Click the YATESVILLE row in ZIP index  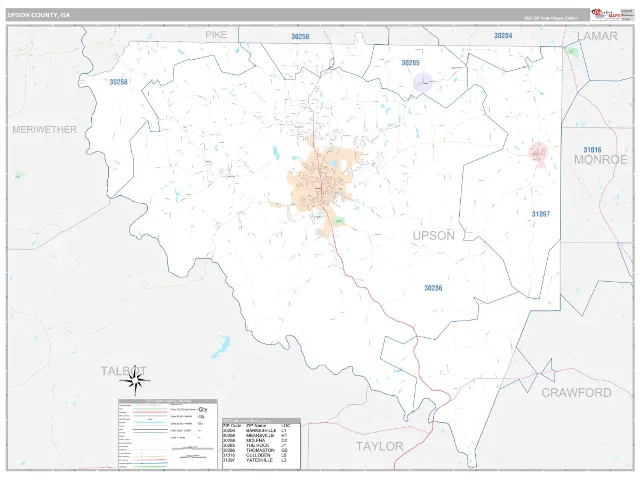pos(255,460)
